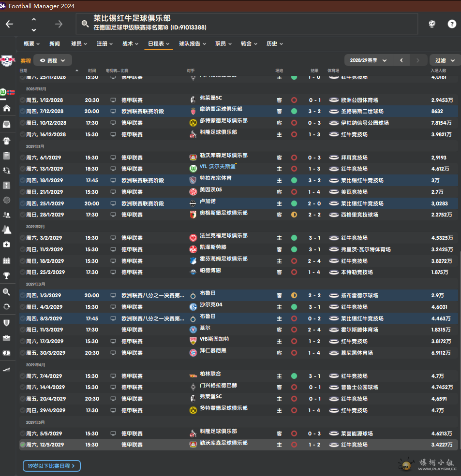Open the briefcase club vision sidebar icon
The width and height of the screenshot is (461, 476).
(7, 338)
